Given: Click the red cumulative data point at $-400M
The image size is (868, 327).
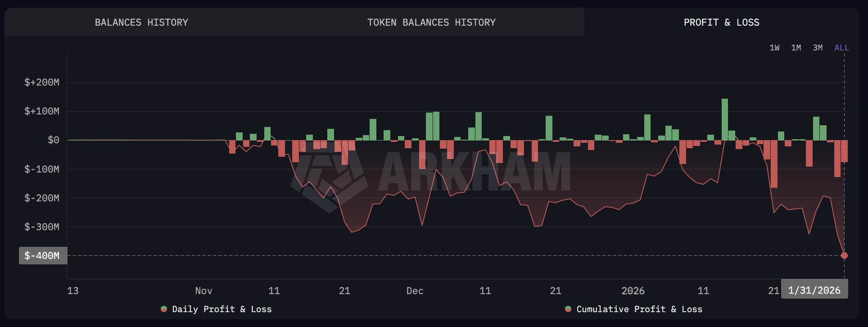Looking at the screenshot, I should 844,255.
